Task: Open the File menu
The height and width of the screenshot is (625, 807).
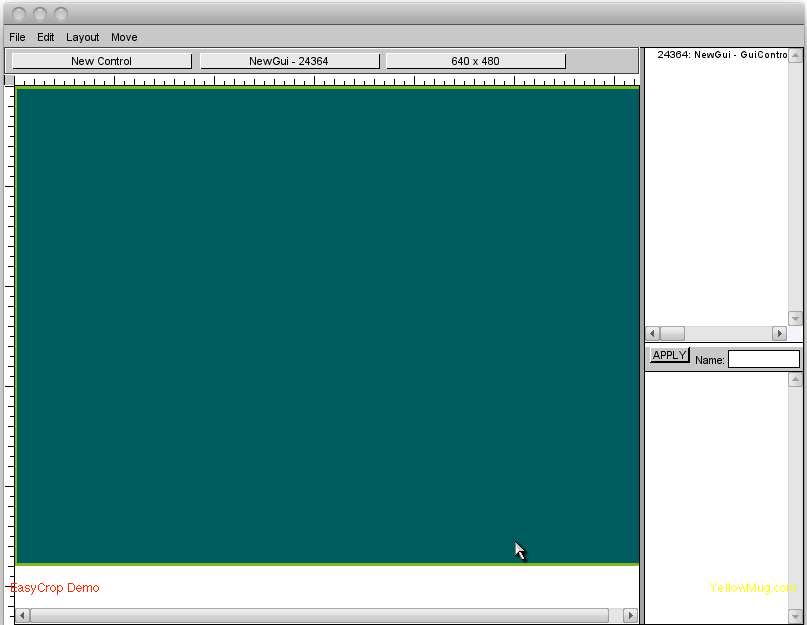Action: [x=17, y=37]
